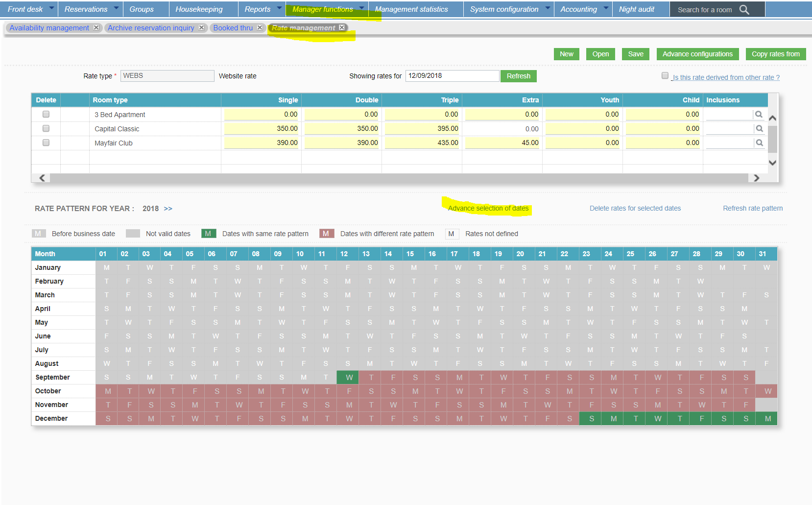
Task: Click the rate table vertical scrollbar thumb
Action: 772,140
